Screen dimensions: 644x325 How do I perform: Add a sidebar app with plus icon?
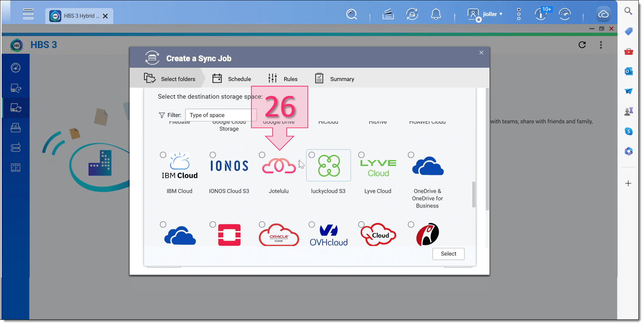point(628,183)
